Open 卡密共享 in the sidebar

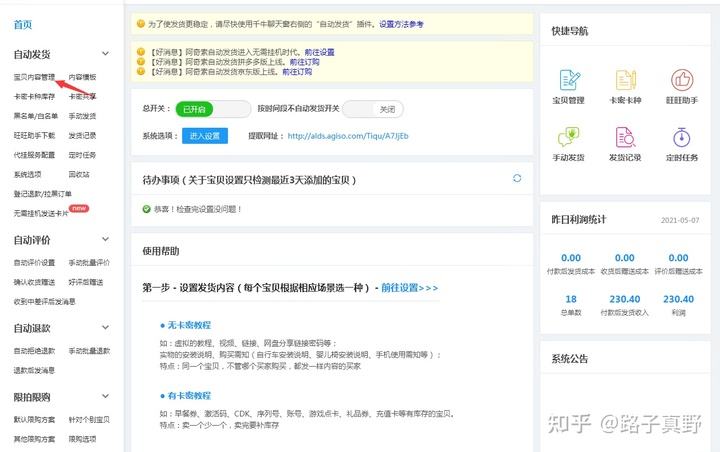click(83, 96)
